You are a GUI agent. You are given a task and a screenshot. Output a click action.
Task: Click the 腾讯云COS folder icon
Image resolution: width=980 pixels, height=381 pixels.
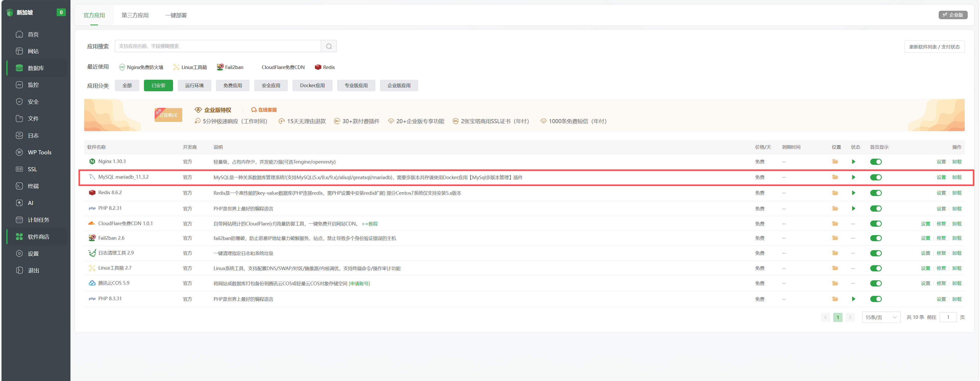point(835,283)
